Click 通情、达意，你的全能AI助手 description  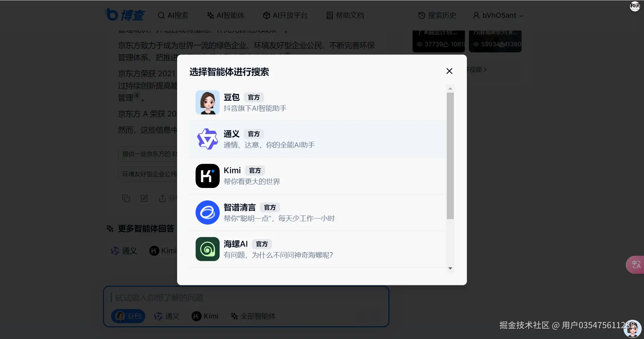[269, 145]
